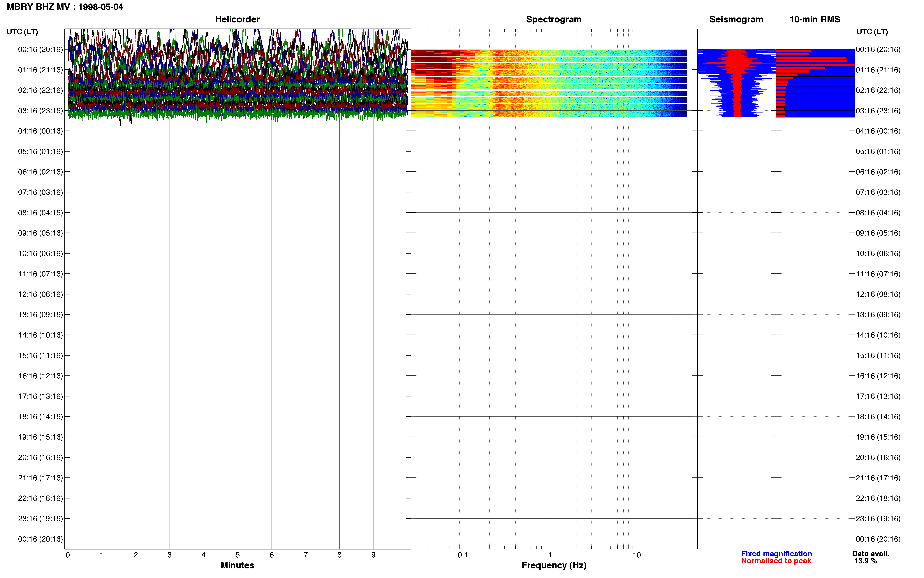Click minute tick '9' on Helicorder axis
Viewport: 924px width, 578px height.
tap(373, 555)
